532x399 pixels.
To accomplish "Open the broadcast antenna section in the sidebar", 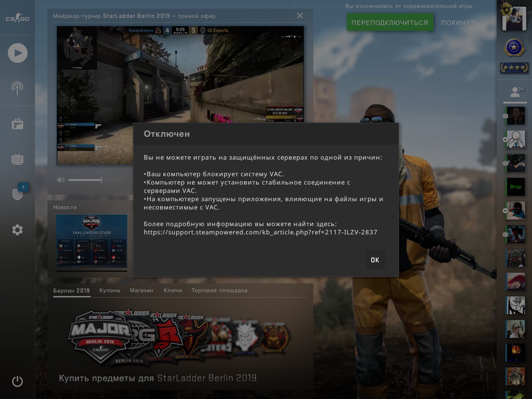I will coord(17,88).
